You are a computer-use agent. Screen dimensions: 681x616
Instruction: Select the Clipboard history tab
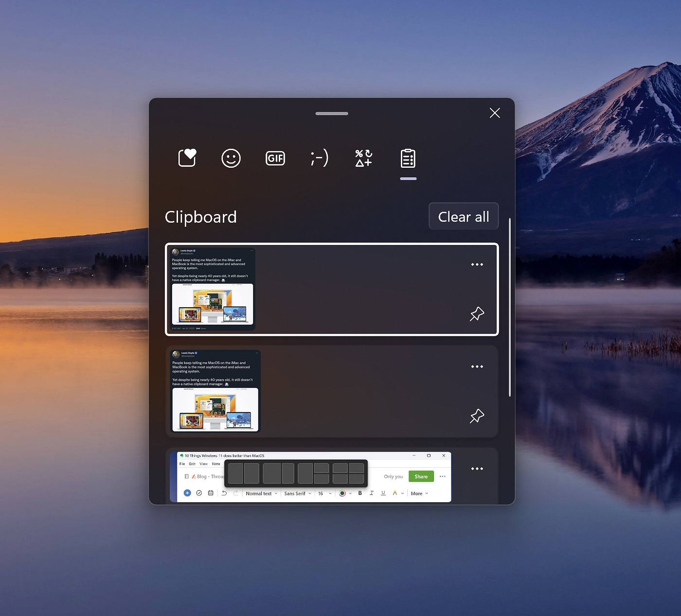(x=408, y=158)
